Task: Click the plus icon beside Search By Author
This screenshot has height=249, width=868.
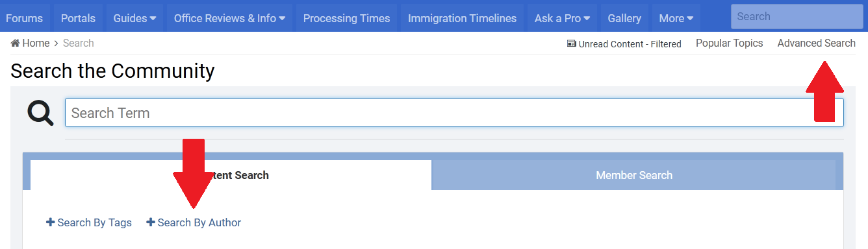Action: 151,222
